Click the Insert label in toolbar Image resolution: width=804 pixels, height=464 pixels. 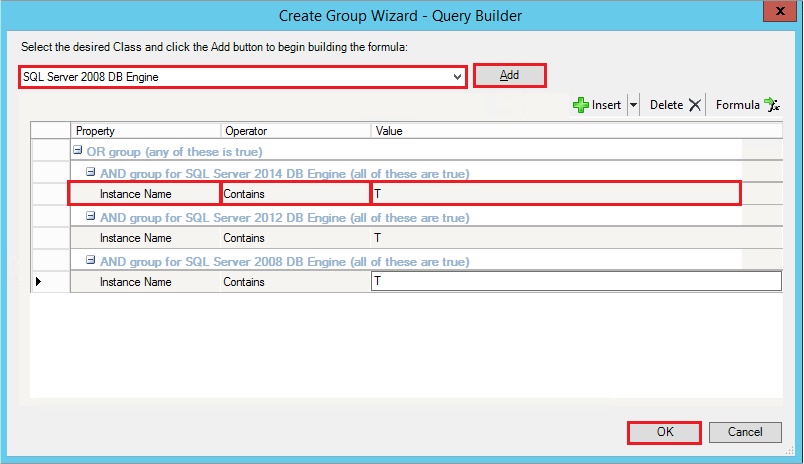click(x=606, y=105)
